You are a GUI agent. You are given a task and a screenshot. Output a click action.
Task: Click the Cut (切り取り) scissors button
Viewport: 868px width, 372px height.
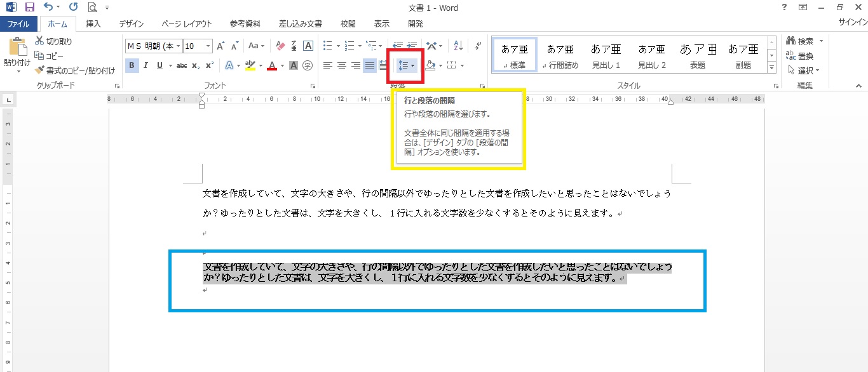53,41
